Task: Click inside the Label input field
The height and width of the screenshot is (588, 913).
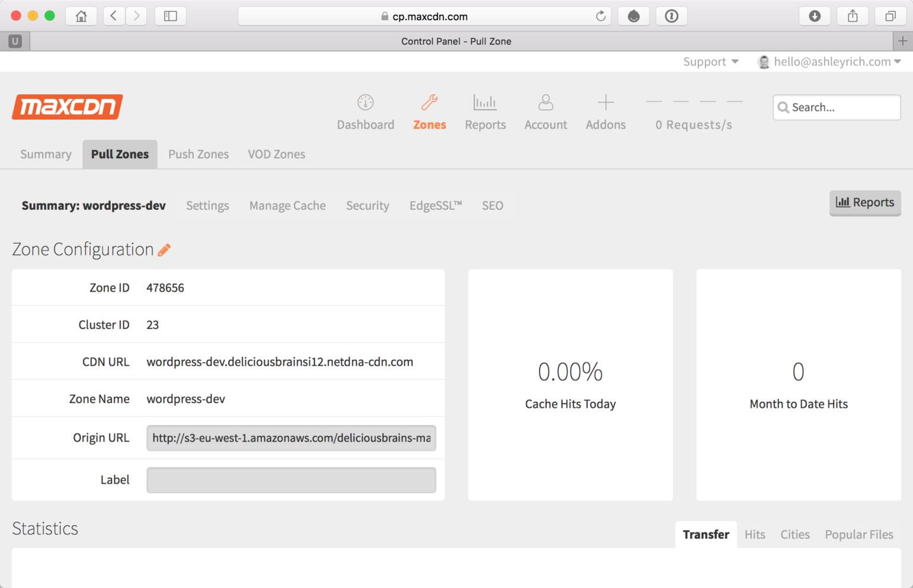Action: [291, 480]
